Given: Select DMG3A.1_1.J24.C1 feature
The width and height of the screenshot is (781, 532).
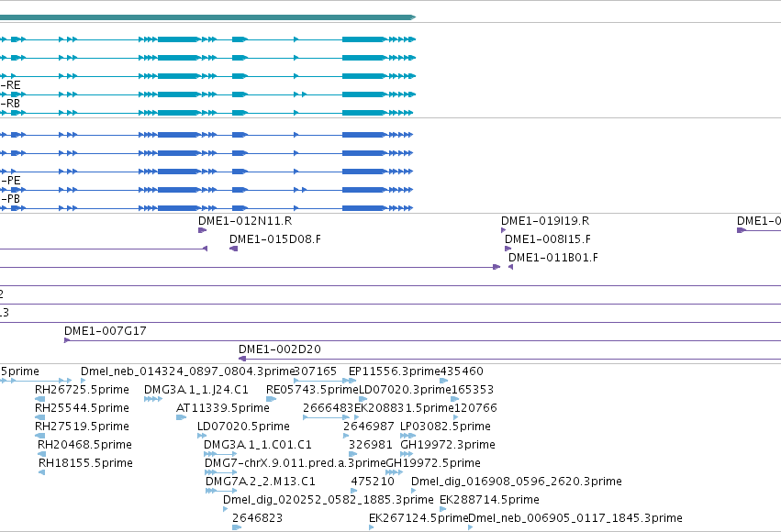Looking at the screenshot, I should 195,390.
